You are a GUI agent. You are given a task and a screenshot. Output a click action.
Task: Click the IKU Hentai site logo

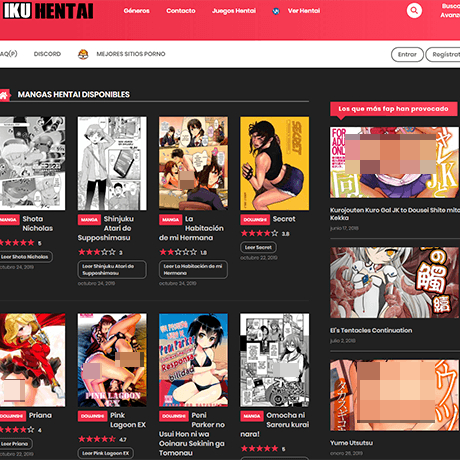(x=48, y=11)
